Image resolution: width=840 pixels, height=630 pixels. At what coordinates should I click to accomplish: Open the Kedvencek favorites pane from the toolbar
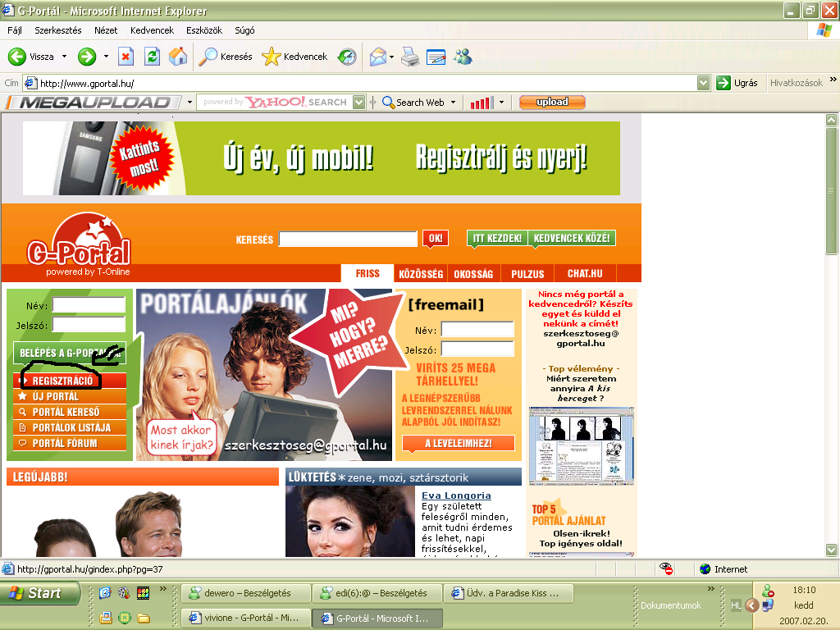click(294, 57)
